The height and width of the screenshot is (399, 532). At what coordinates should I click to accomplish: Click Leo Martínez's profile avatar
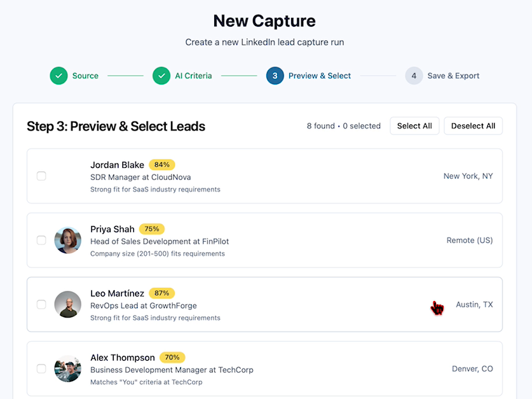(68, 305)
